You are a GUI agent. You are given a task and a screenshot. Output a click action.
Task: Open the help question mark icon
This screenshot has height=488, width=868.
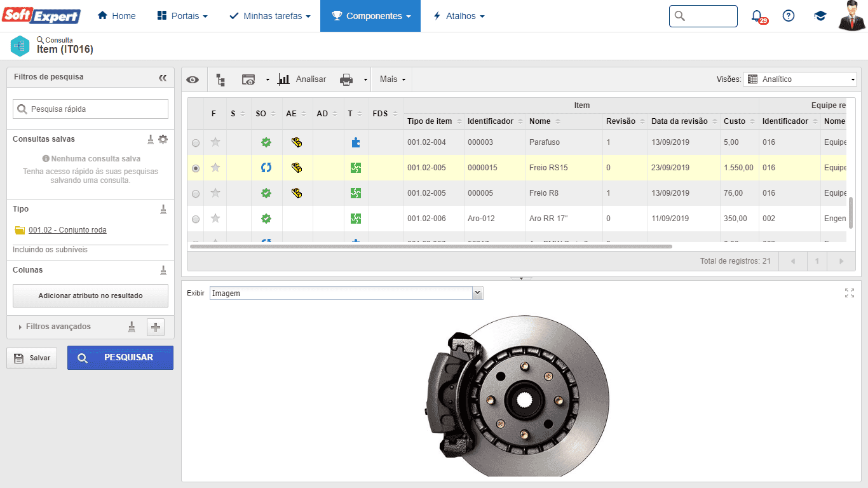(x=789, y=16)
